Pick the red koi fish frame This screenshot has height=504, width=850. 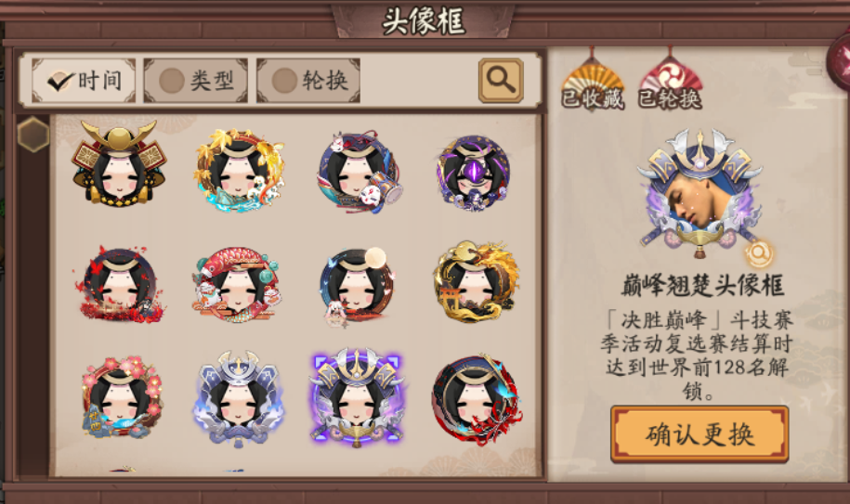[237, 285]
